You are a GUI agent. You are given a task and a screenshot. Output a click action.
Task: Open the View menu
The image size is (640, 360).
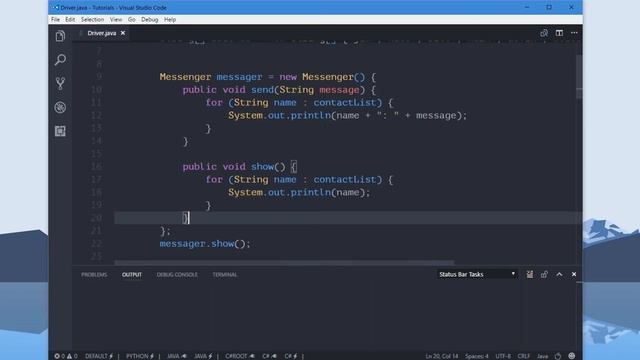click(x=116, y=20)
